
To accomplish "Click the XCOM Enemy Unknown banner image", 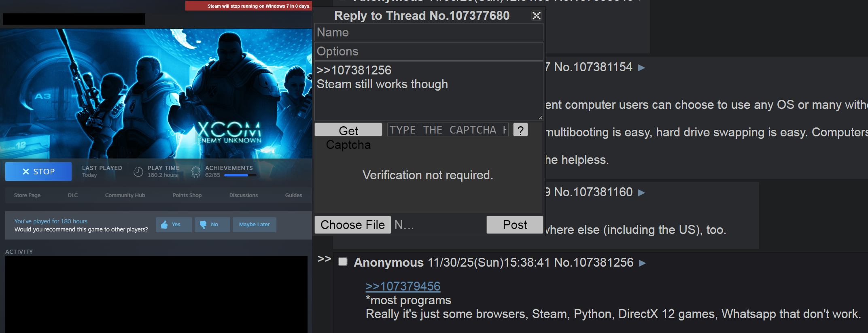I will click(x=156, y=93).
